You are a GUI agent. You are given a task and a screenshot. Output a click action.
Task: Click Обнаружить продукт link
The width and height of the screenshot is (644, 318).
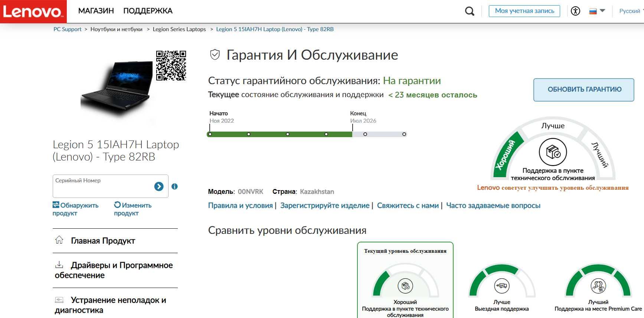coord(75,209)
